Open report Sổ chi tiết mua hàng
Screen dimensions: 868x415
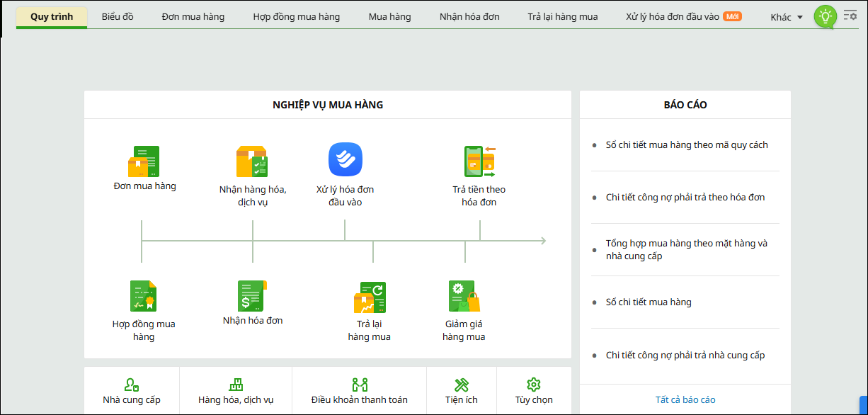(x=649, y=302)
